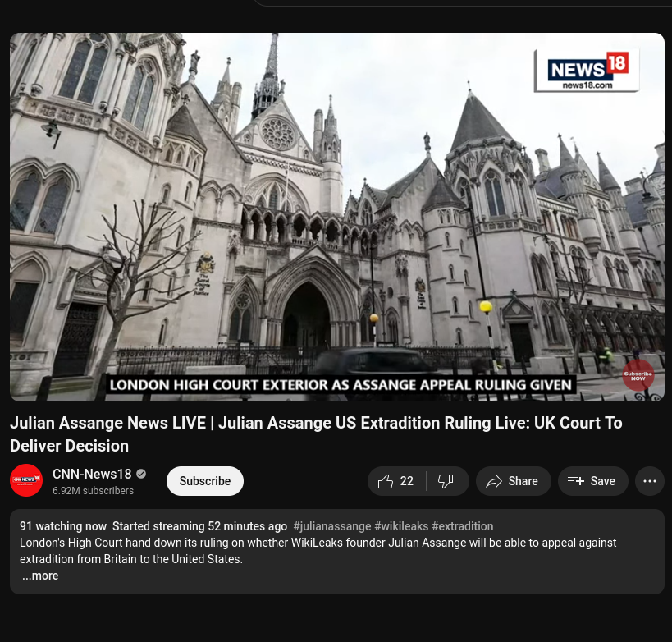Click the 91 watching now text
The image size is (672, 642).
(63, 526)
